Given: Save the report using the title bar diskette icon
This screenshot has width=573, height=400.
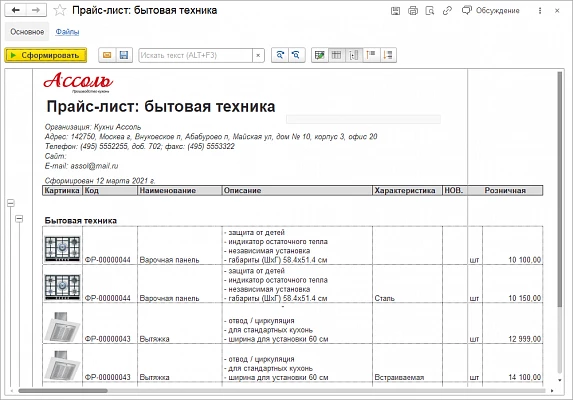Looking at the screenshot, I should [x=395, y=11].
